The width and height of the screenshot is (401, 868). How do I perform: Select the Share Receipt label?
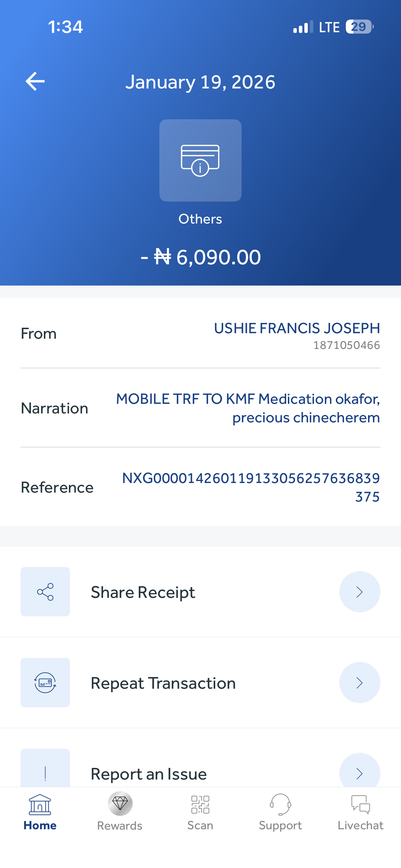143,592
